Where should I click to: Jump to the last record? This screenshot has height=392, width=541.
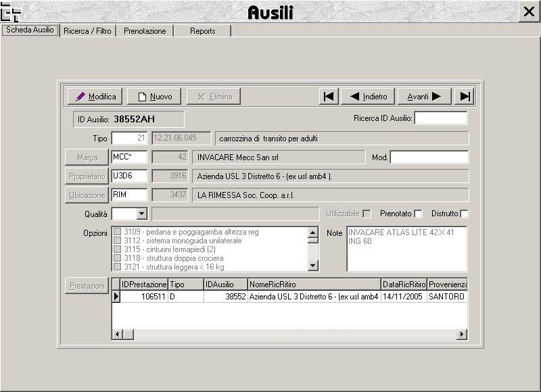(x=465, y=96)
